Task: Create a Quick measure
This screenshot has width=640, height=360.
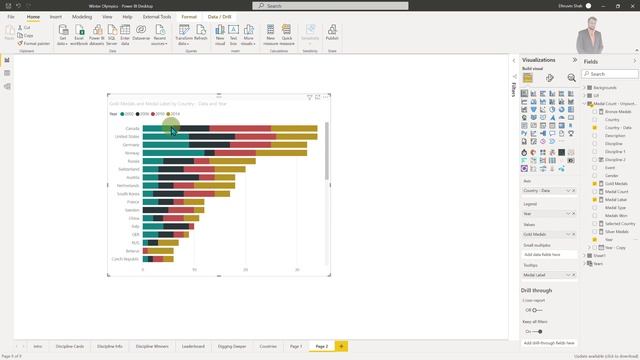Action: click(287, 35)
